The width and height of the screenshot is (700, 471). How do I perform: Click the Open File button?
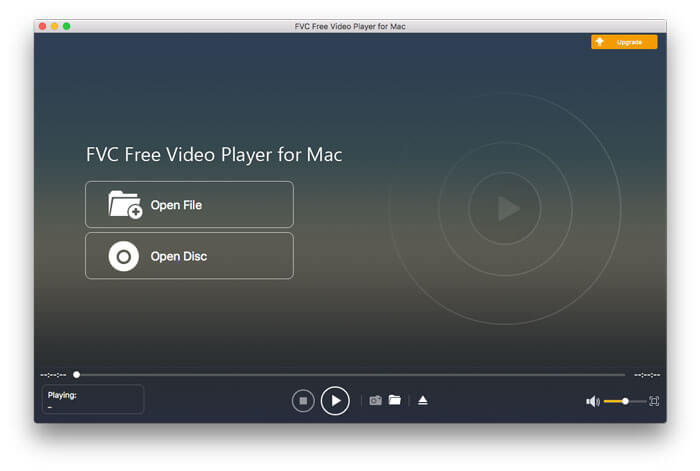[189, 204]
